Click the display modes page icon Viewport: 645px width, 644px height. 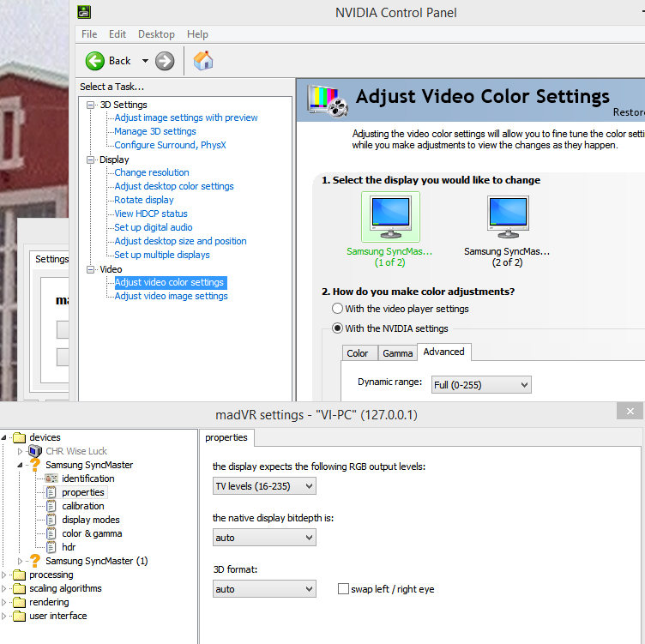pos(51,520)
